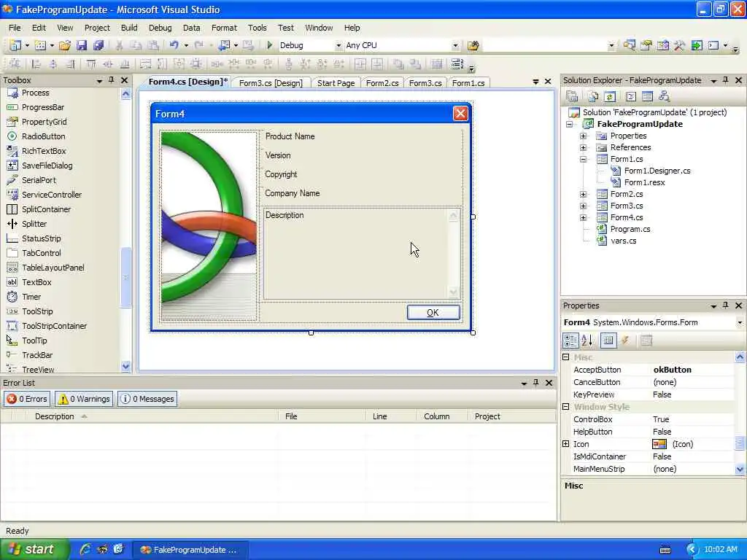Click the OK button on Form4
747x560 pixels.
(433, 312)
